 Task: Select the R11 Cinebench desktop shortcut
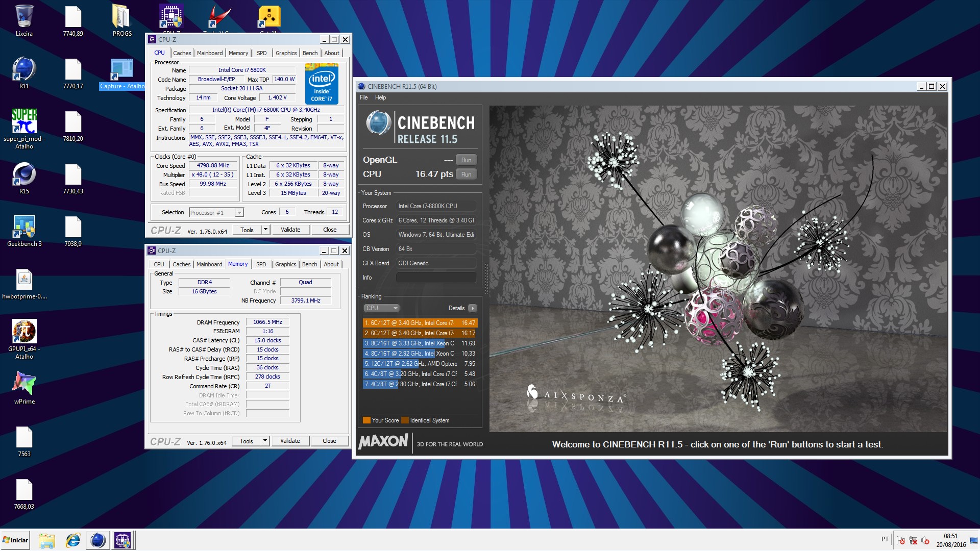24,69
